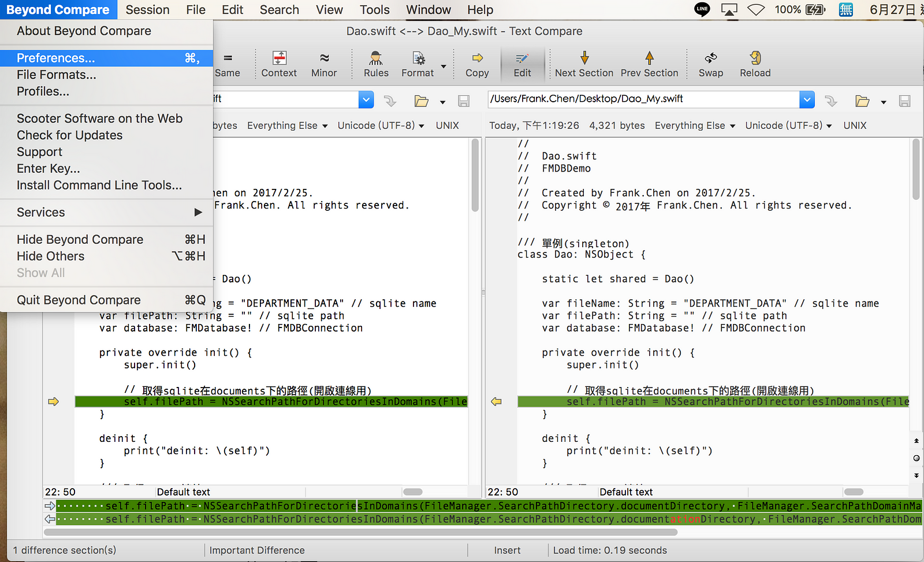Click the Swap sides icon
The image size is (924, 562).
click(x=711, y=64)
